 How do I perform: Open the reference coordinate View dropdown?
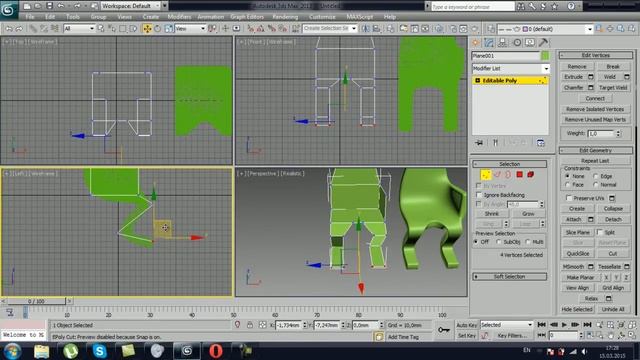[x=190, y=29]
